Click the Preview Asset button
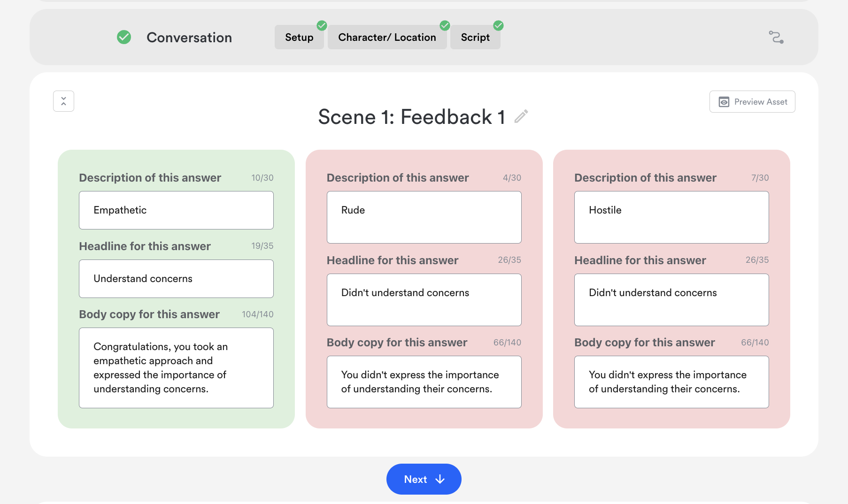The image size is (848, 504). [752, 102]
